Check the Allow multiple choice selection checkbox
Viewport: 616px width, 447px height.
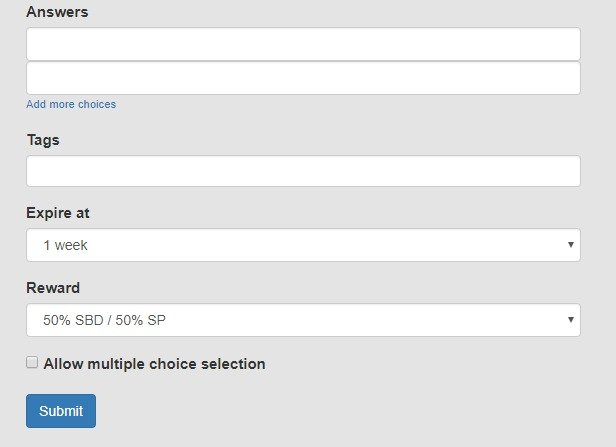[32, 363]
